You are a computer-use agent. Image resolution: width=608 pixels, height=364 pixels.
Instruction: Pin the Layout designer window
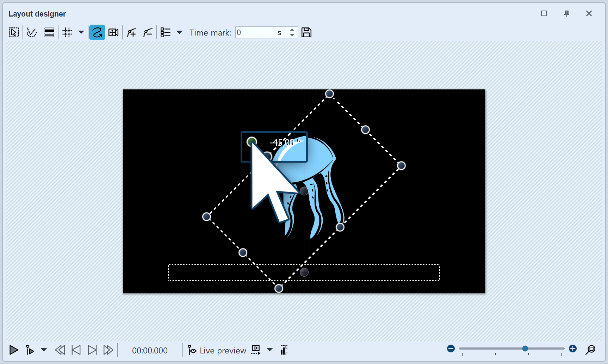(567, 13)
